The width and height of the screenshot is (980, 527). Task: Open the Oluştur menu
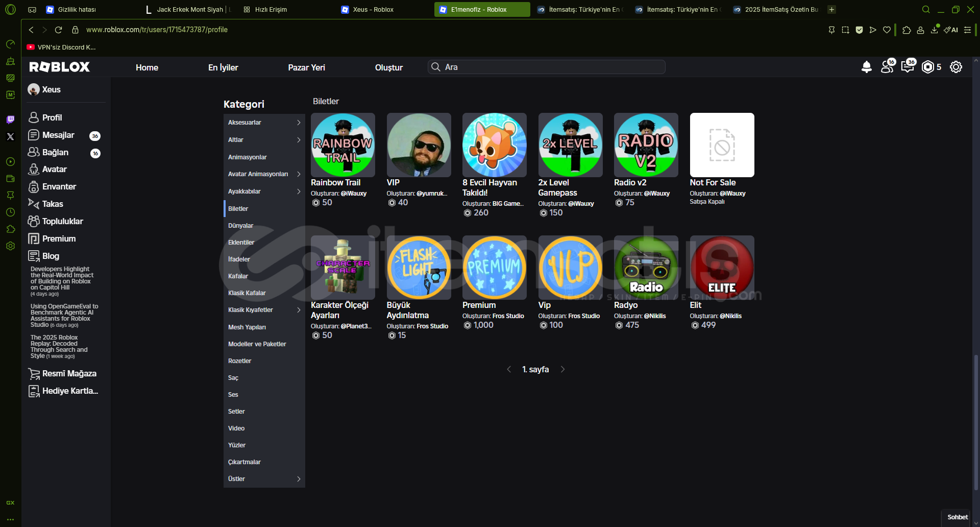(x=389, y=67)
